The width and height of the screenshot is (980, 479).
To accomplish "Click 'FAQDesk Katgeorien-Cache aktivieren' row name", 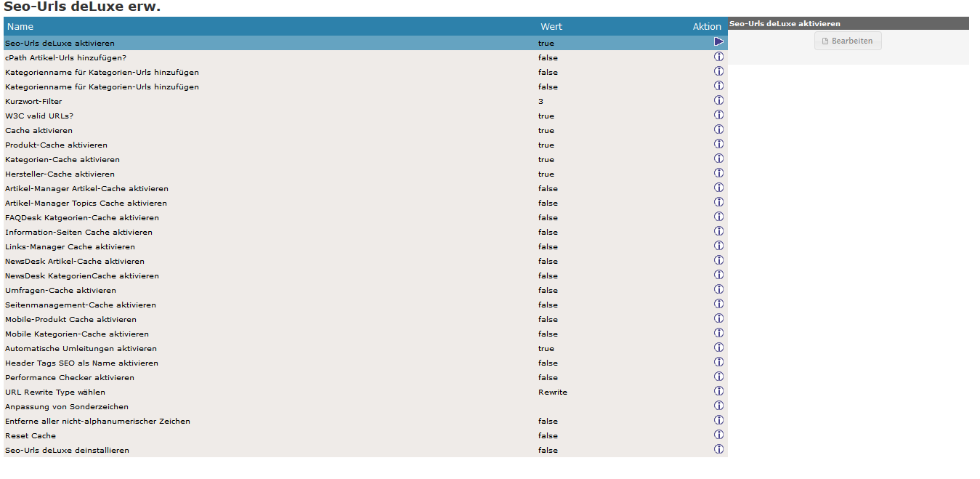I will [x=82, y=218].
